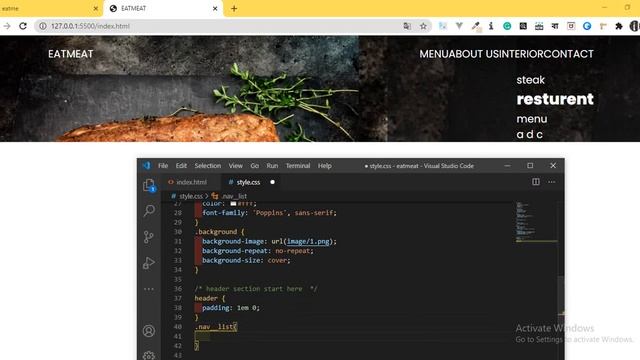
Task: Click the '.background {' selector line
Action: 219,232
